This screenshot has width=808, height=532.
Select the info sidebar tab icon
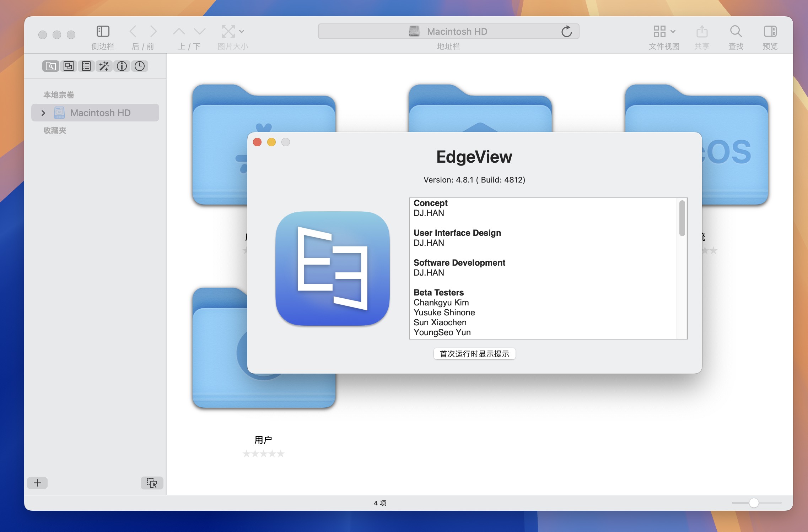122,66
